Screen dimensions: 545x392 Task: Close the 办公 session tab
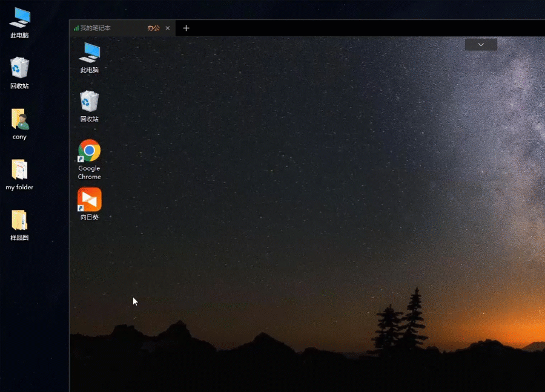pyautogui.click(x=168, y=28)
